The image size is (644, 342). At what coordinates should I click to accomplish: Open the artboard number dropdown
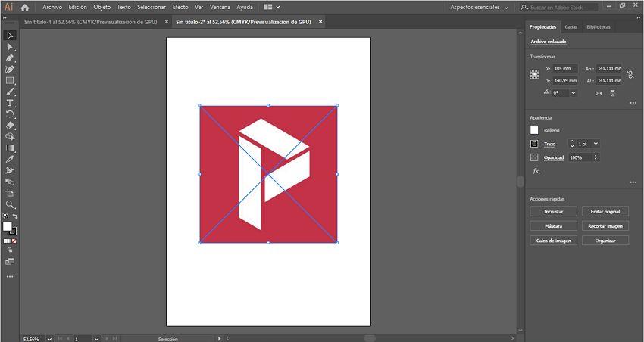96,339
